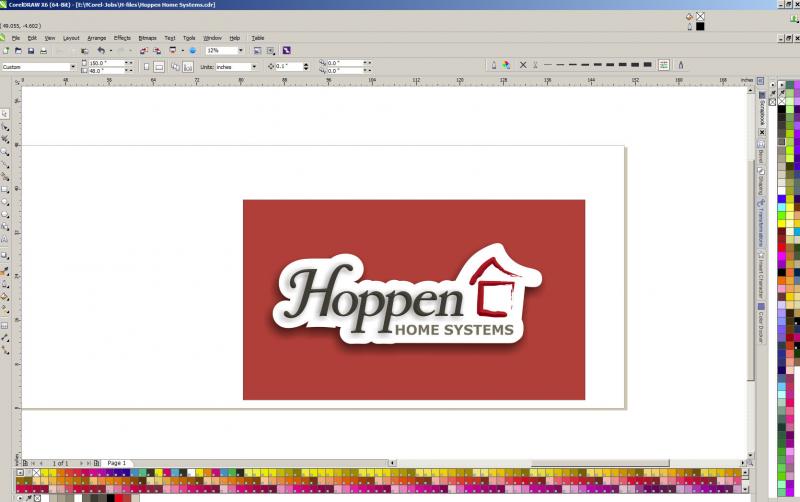Click the Import icon
The width and height of the screenshot is (800, 502).
(x=144, y=51)
